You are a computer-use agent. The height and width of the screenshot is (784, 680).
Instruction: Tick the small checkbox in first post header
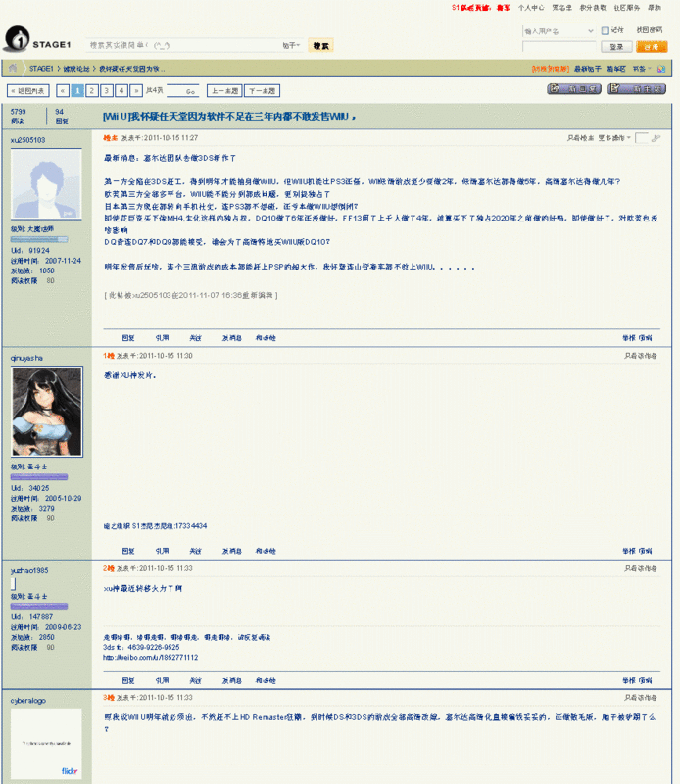642,138
